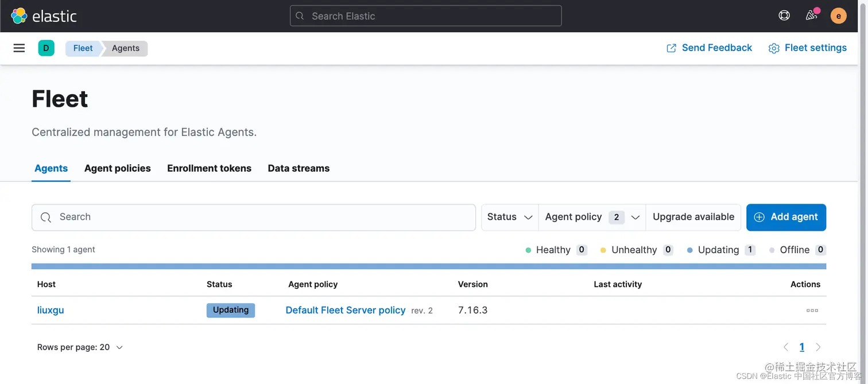Switch to the Agent policies tab
The image size is (868, 384).
point(117,168)
